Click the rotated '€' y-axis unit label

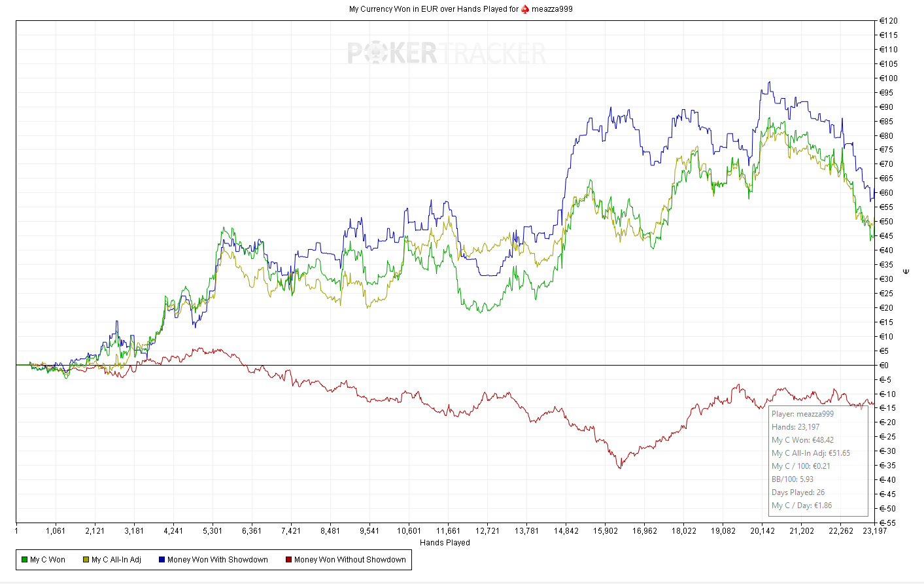pos(906,271)
